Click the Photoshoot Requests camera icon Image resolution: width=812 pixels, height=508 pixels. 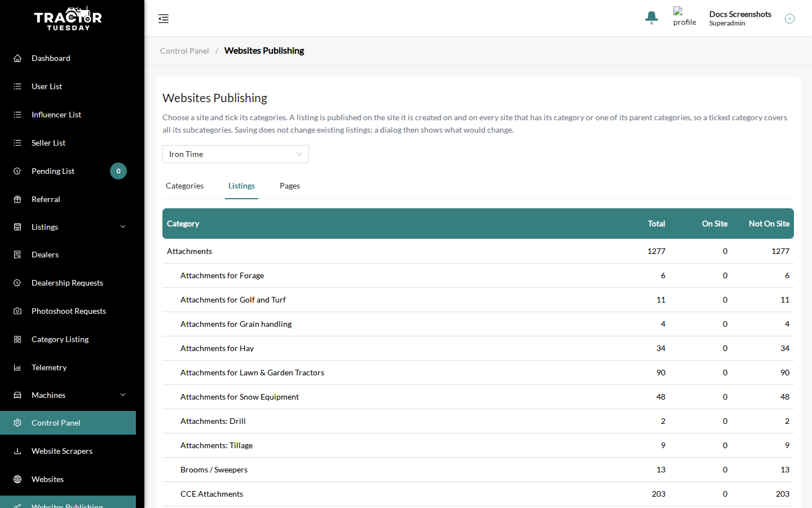(x=17, y=311)
